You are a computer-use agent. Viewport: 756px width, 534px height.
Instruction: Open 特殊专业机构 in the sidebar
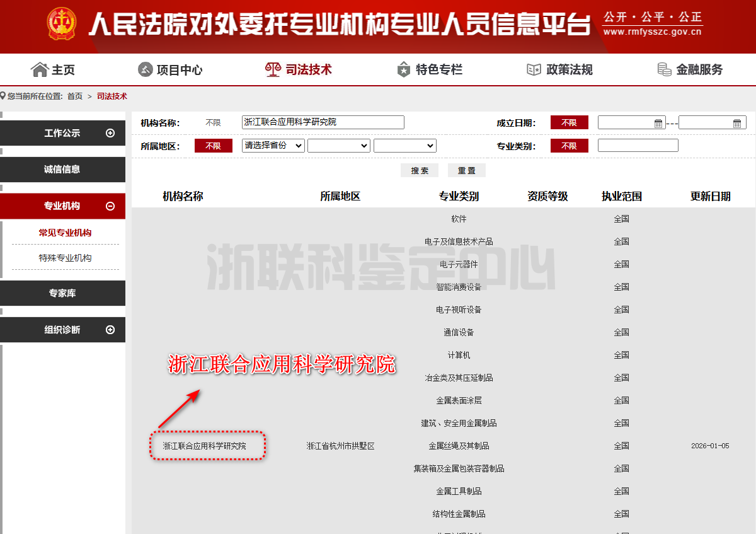point(65,258)
